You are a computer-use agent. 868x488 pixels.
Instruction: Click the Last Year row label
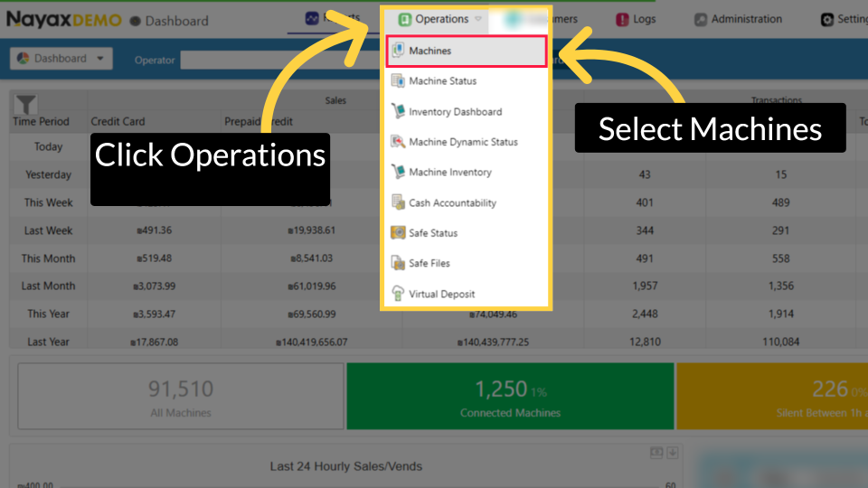48,342
